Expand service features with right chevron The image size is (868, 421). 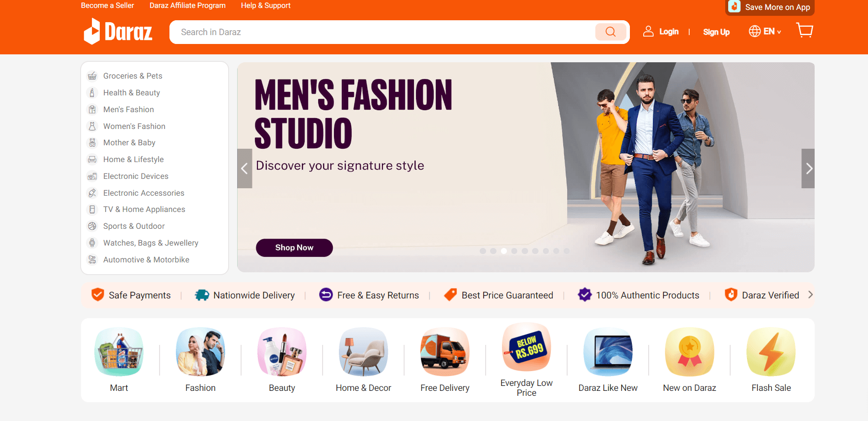click(810, 295)
